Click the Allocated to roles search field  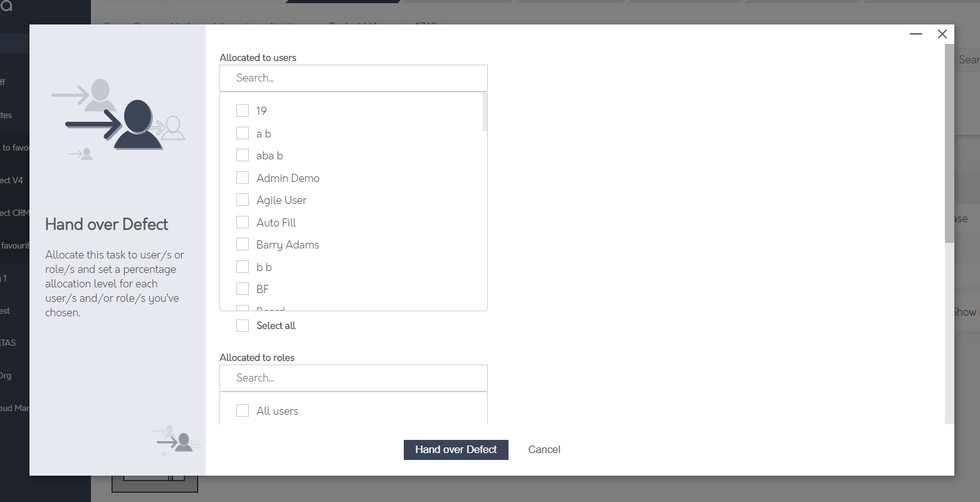point(353,378)
